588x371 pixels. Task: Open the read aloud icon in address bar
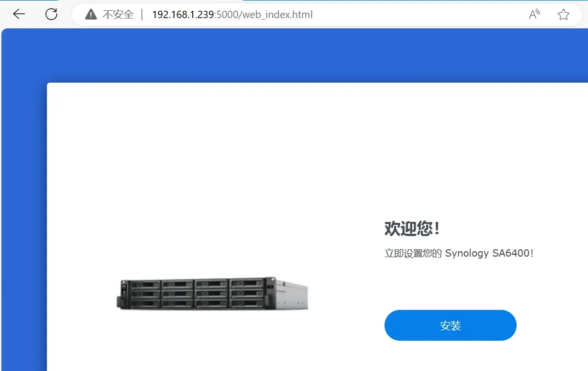point(534,15)
